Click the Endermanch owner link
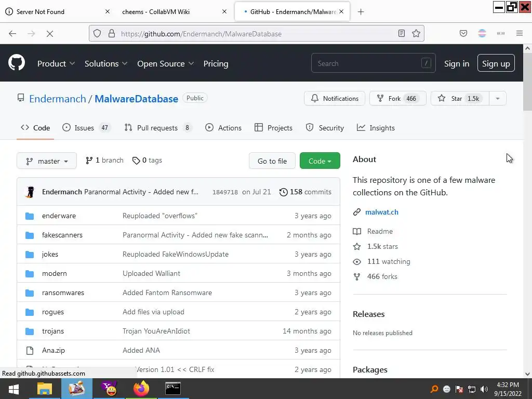This screenshot has width=532, height=399. click(x=58, y=99)
